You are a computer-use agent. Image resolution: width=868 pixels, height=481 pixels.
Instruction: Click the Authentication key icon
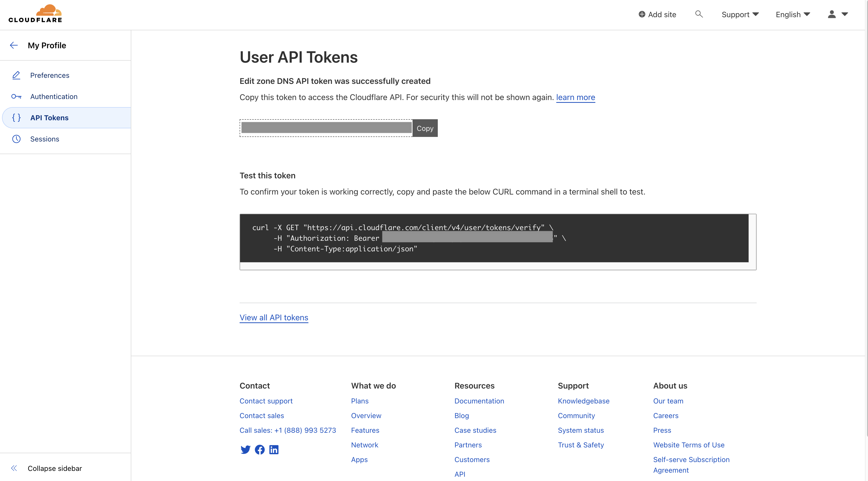[16, 97]
